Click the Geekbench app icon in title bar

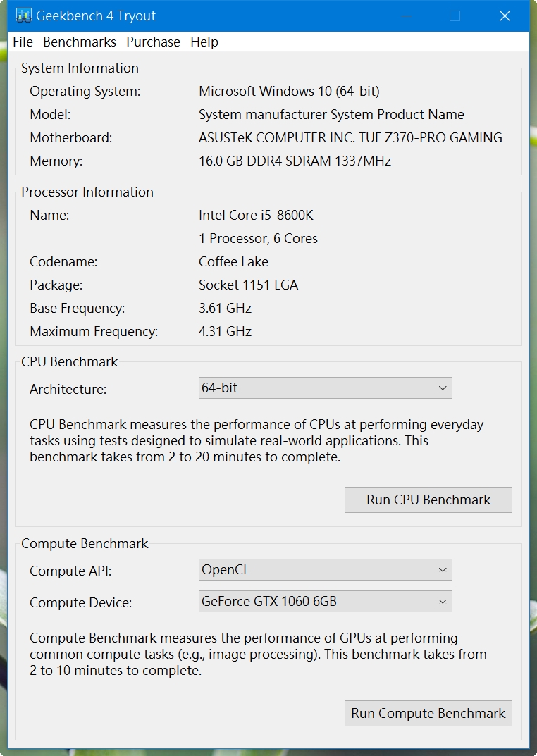23,16
